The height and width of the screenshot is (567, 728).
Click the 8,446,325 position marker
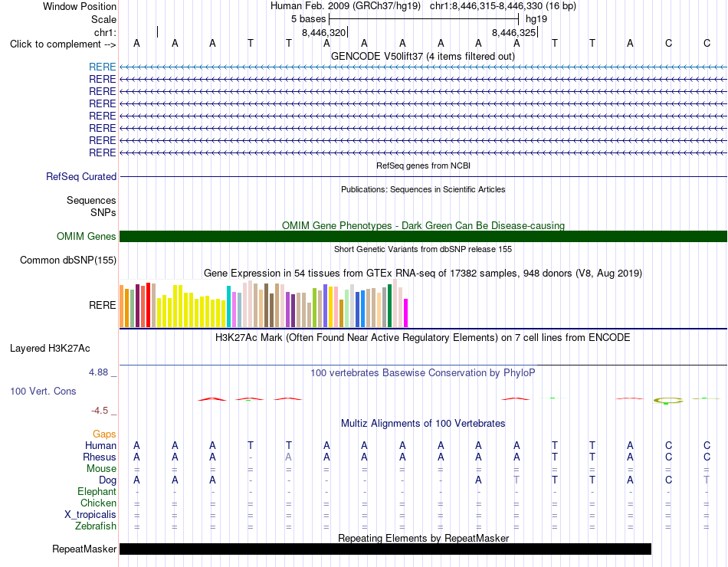coord(514,32)
